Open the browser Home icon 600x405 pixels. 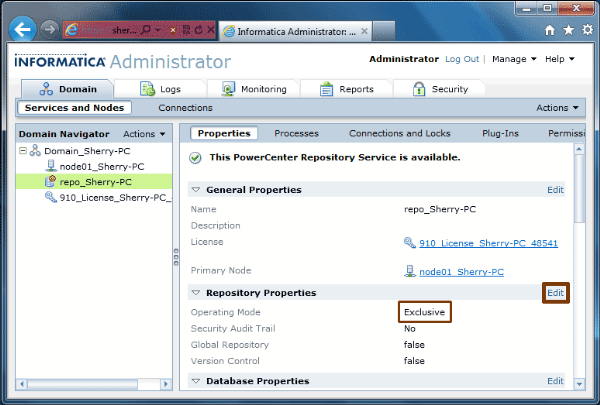click(549, 30)
